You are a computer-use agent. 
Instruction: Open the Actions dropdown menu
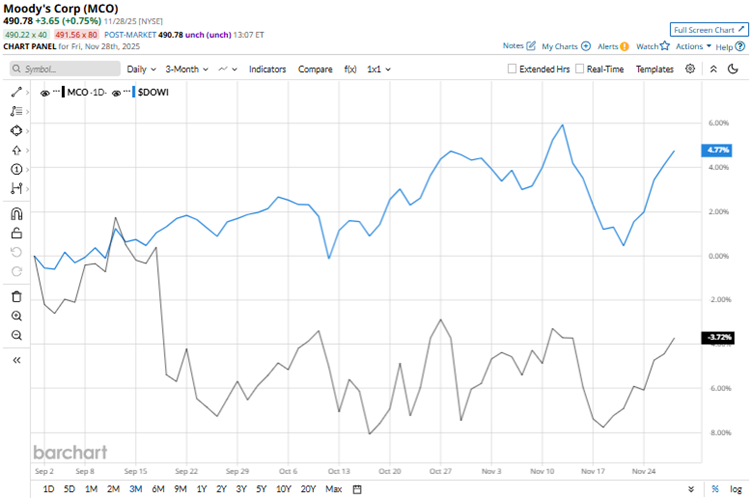click(x=693, y=46)
